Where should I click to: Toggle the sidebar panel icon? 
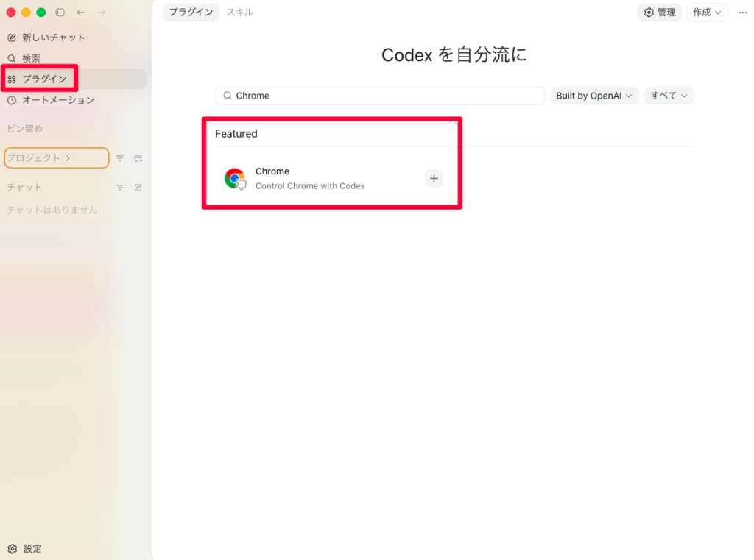[x=60, y=13]
